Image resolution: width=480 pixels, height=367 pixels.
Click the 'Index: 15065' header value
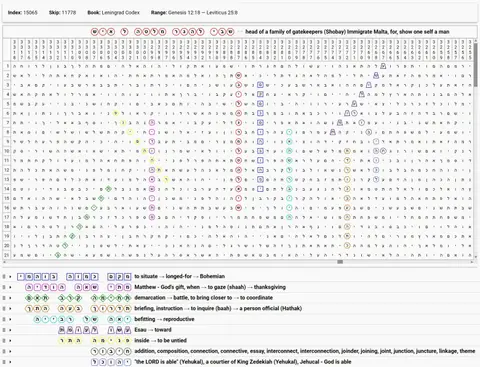coord(23,13)
